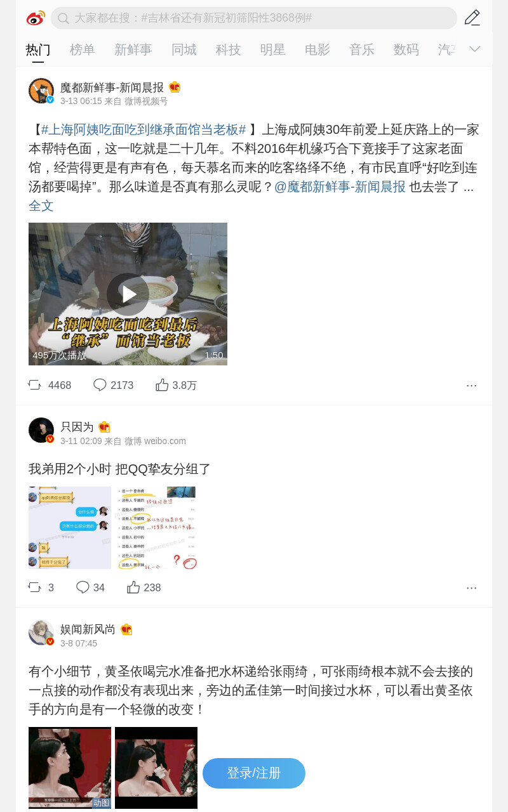The image size is (508, 812).
Task: Focus the top search box
Action: [x=254, y=18]
